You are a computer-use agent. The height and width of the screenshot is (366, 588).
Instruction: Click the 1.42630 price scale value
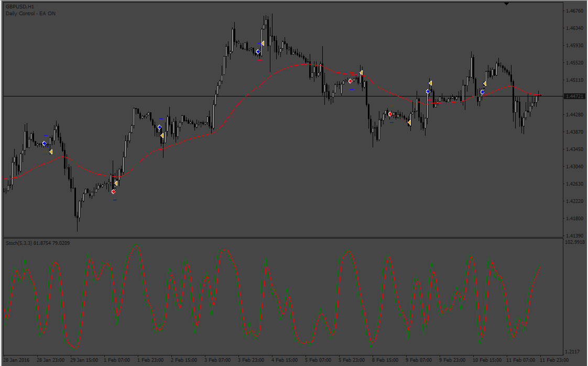(574, 184)
